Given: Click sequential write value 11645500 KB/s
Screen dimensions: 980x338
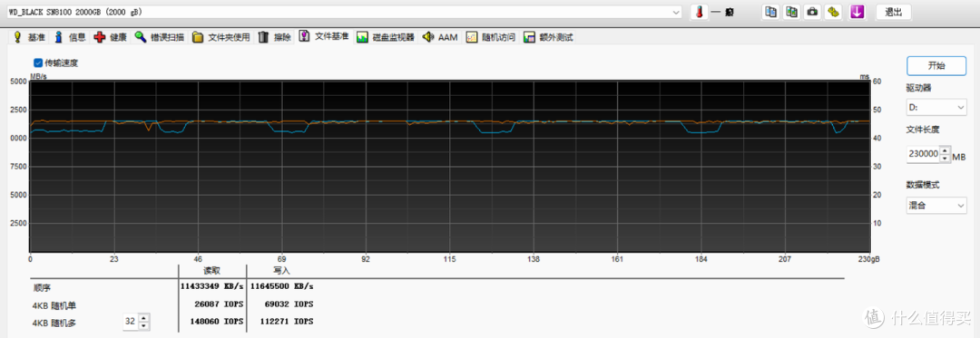Looking at the screenshot, I should (x=282, y=287).
